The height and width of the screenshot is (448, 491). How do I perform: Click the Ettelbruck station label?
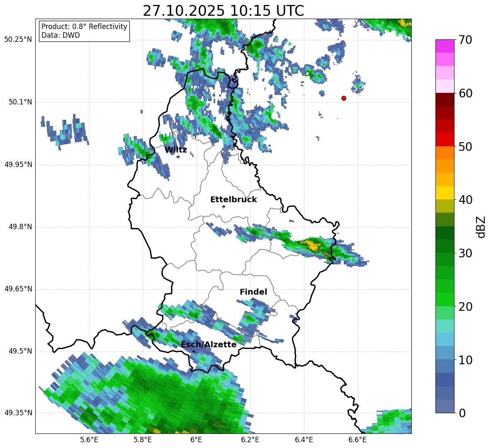pyautogui.click(x=233, y=200)
